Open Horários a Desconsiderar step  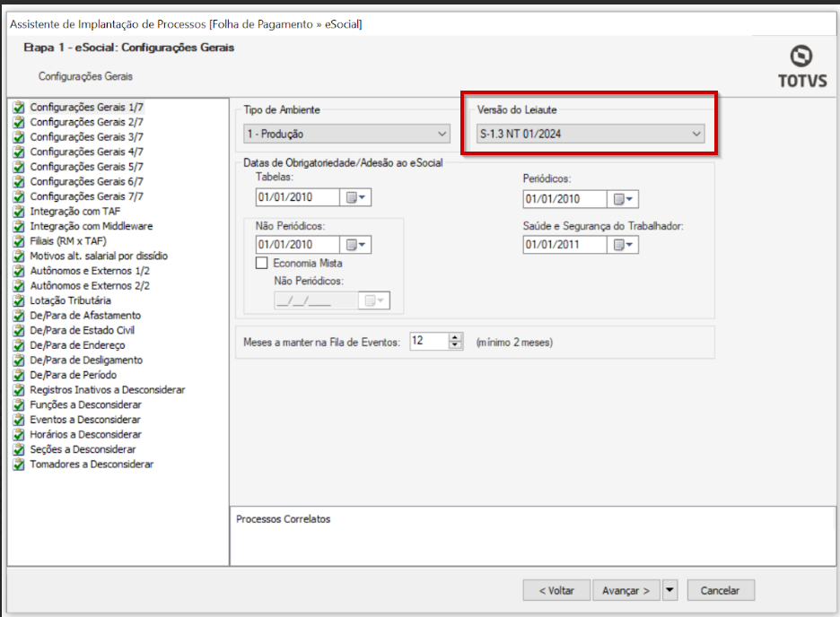point(86,435)
